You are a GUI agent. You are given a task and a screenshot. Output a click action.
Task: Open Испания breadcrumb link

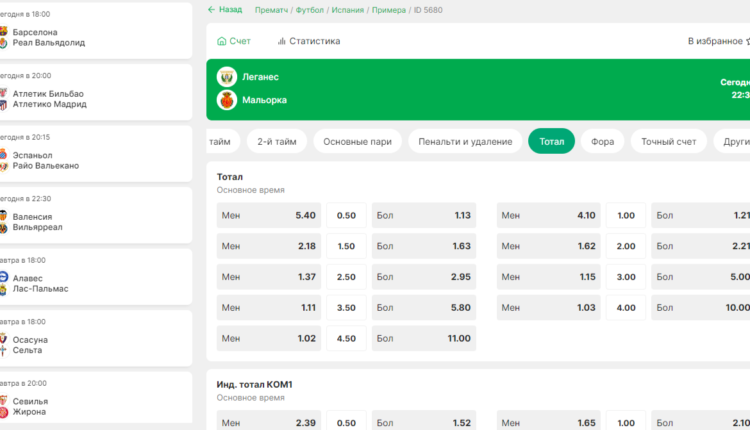pos(348,10)
